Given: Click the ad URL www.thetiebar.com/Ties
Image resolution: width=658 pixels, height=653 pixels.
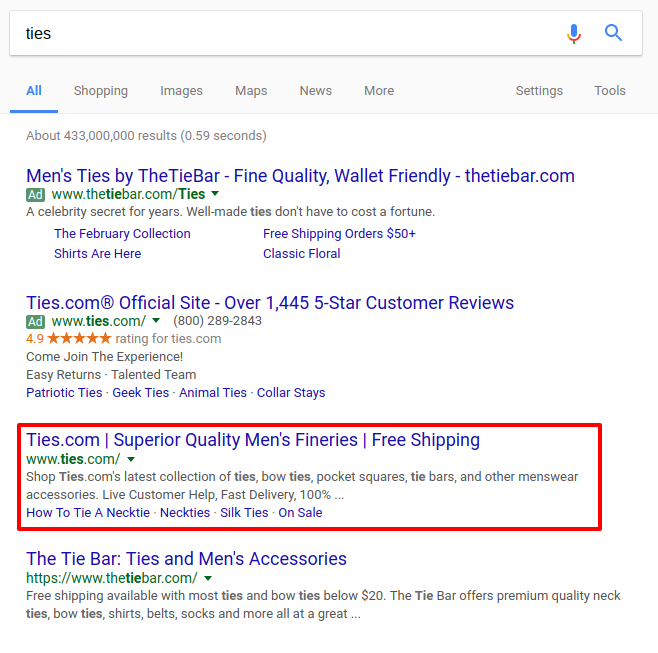Looking at the screenshot, I should [x=128, y=194].
